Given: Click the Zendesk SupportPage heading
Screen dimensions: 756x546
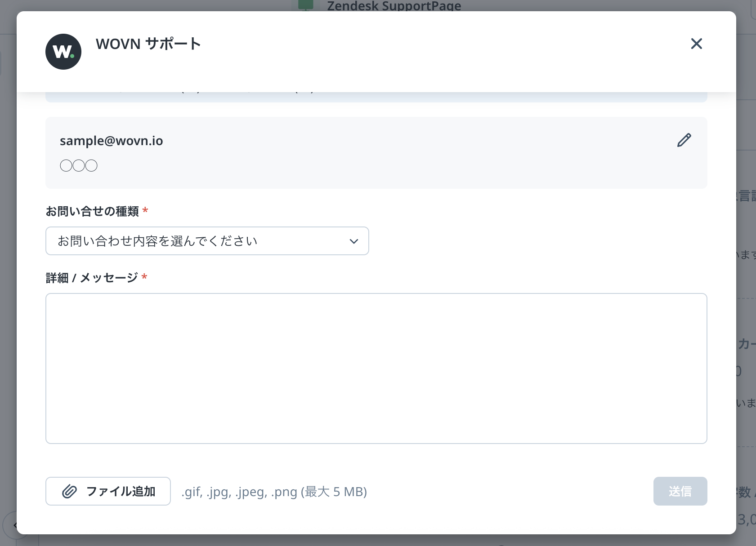Looking at the screenshot, I should (x=394, y=6).
